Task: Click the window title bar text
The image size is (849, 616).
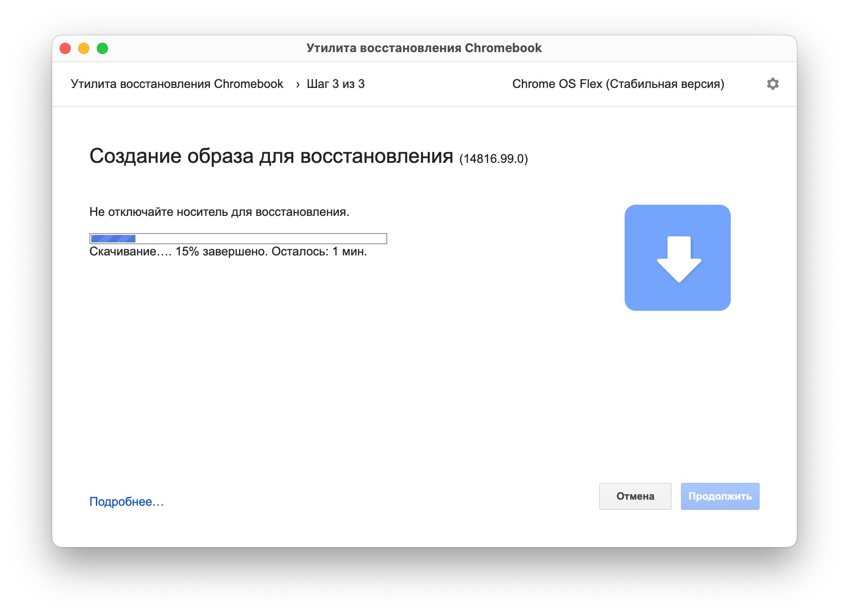Action: (x=424, y=48)
